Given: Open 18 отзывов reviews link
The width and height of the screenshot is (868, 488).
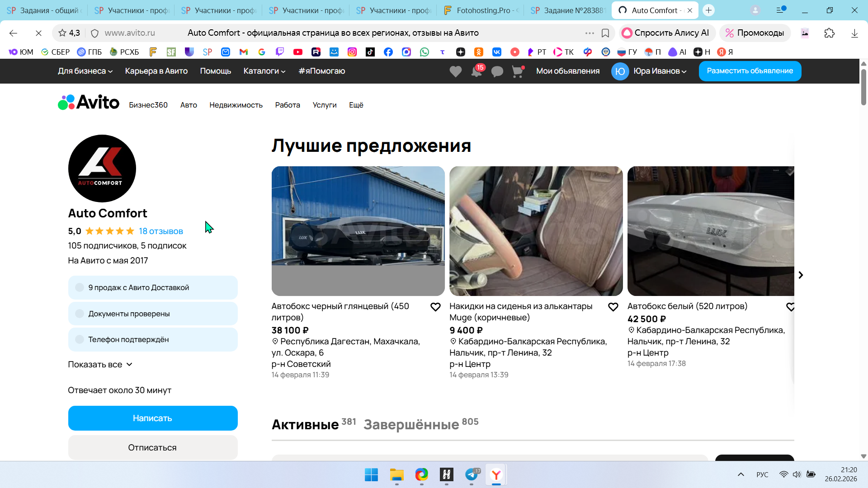Looking at the screenshot, I should click(x=161, y=231).
